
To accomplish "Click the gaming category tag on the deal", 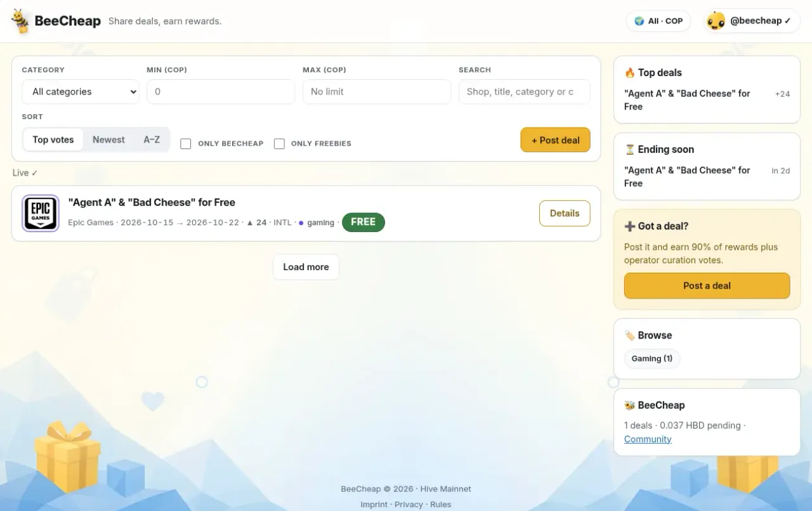I will click(320, 223).
